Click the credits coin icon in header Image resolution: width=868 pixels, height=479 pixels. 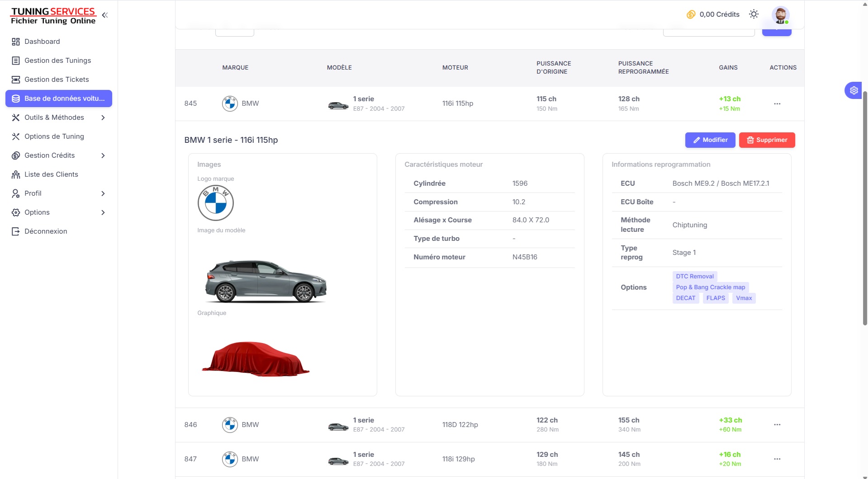(691, 14)
